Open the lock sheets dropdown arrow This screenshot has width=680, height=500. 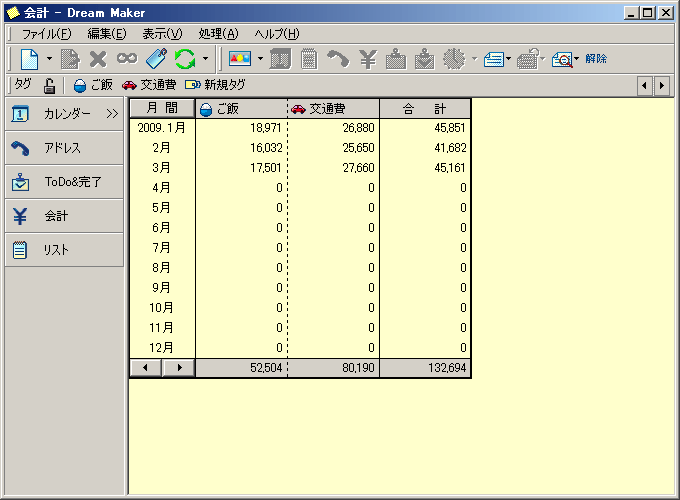point(543,59)
